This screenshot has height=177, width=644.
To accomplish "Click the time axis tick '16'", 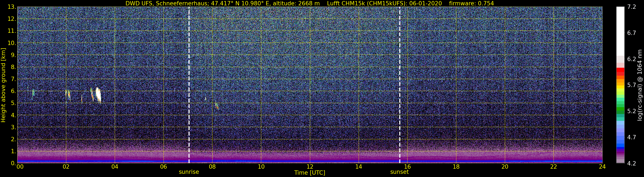I will click(x=407, y=167).
